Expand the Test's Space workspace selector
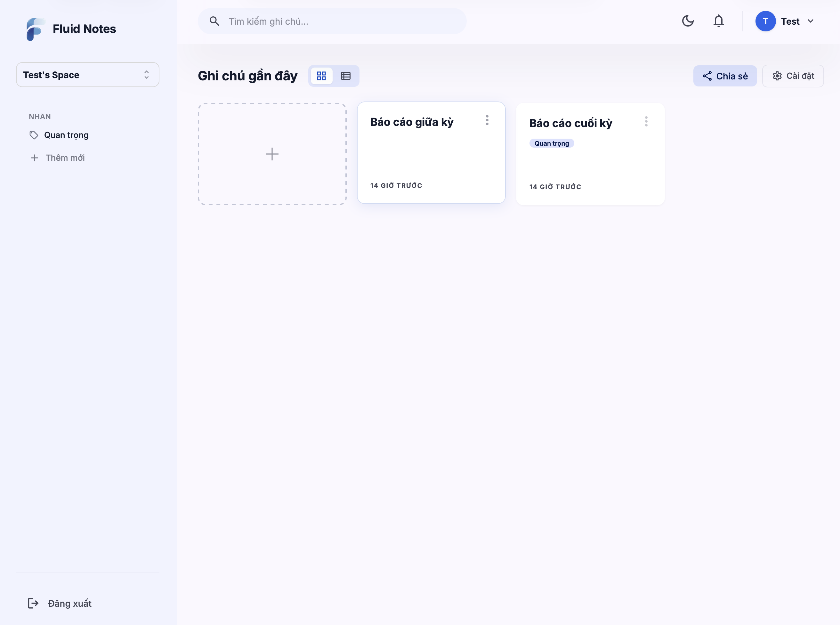The width and height of the screenshot is (840, 625). point(88,75)
